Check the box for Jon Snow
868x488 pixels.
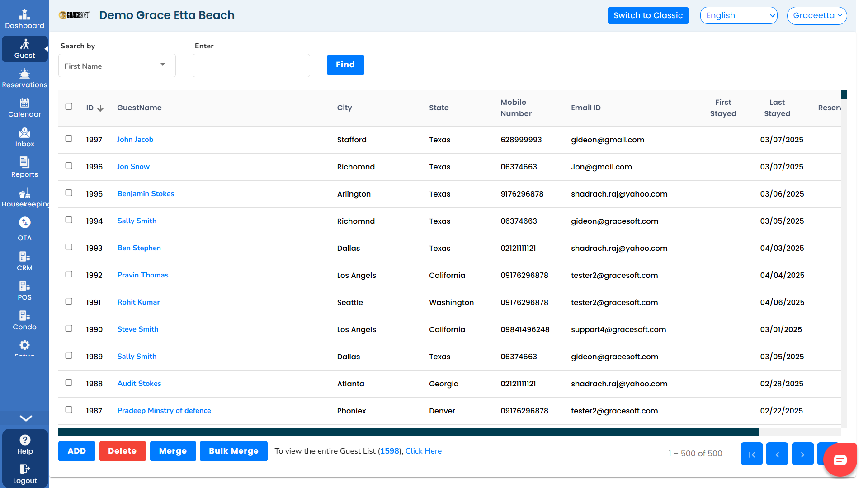[x=69, y=166]
